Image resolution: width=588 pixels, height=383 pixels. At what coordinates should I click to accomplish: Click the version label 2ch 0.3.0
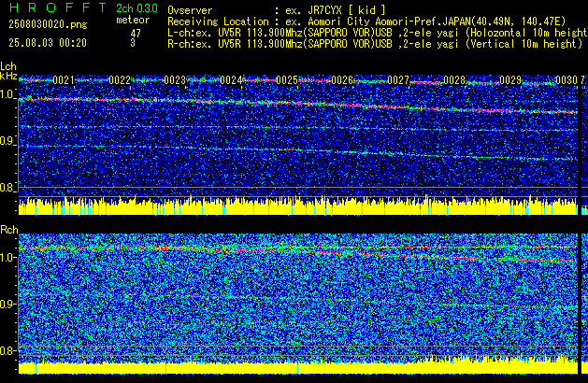pyautogui.click(x=136, y=7)
